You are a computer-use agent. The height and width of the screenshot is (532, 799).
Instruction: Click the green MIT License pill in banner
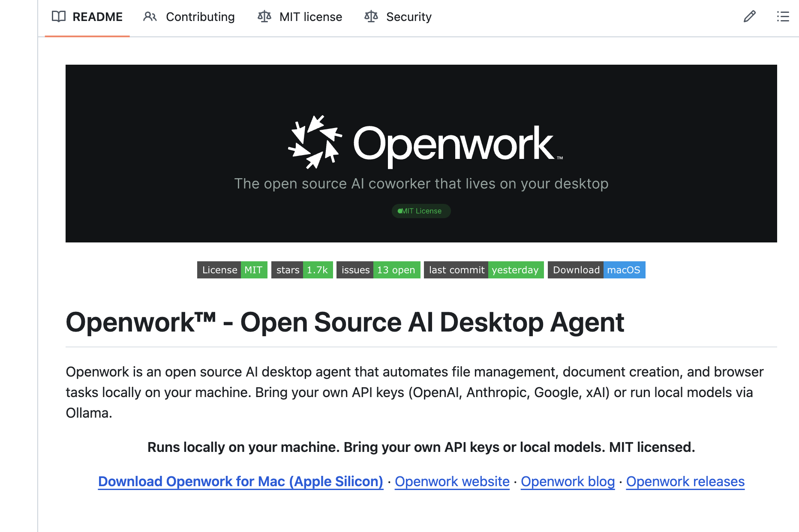click(421, 211)
